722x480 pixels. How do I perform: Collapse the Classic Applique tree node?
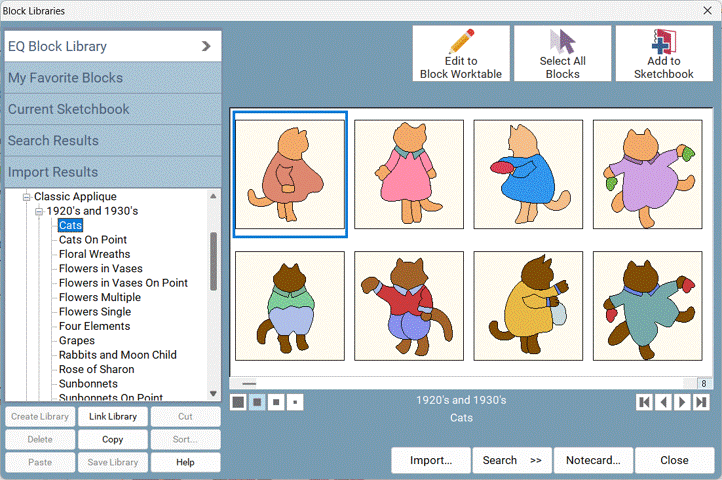[x=26, y=197]
